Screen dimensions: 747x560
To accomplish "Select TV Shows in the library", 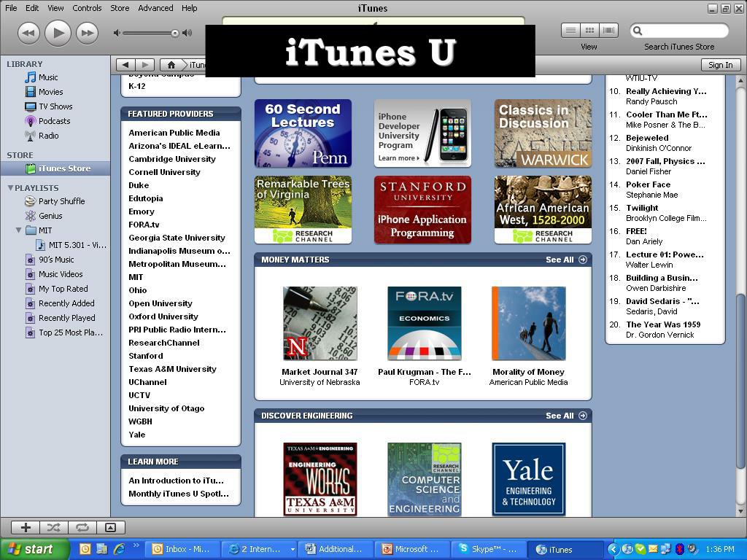I will pyautogui.click(x=55, y=106).
